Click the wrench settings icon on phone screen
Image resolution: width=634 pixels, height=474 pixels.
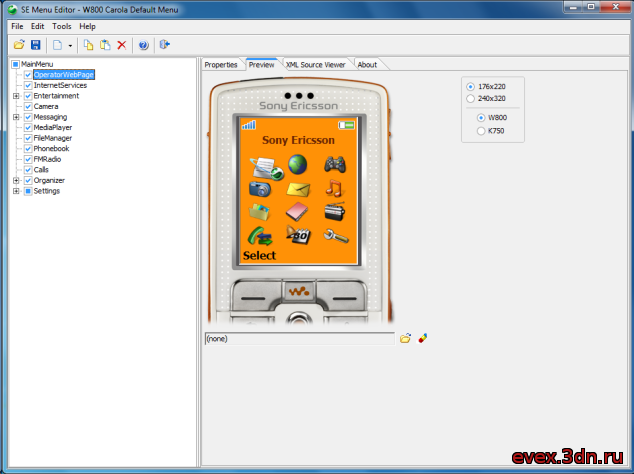pyautogui.click(x=336, y=236)
